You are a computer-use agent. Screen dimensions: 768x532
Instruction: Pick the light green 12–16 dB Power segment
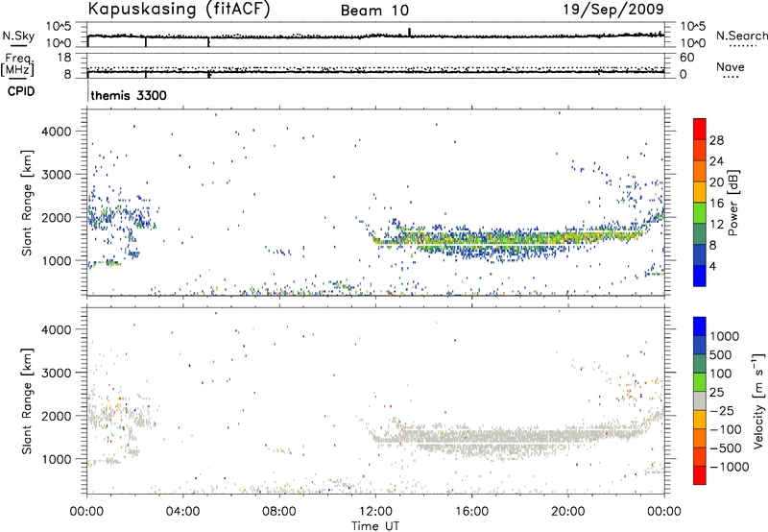point(700,212)
